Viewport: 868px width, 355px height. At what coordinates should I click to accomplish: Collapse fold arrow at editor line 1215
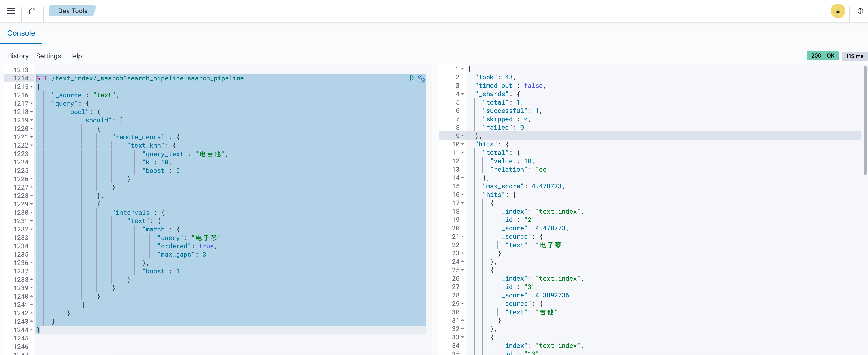click(x=32, y=87)
